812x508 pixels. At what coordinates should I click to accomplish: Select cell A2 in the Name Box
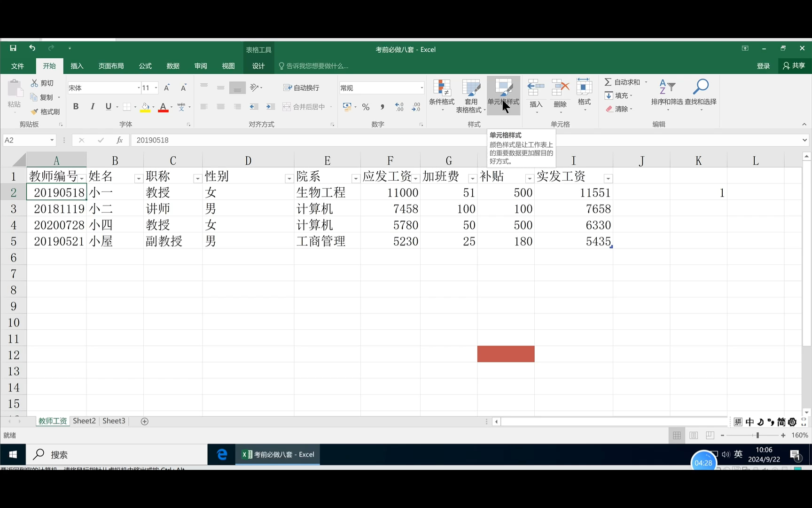point(26,140)
